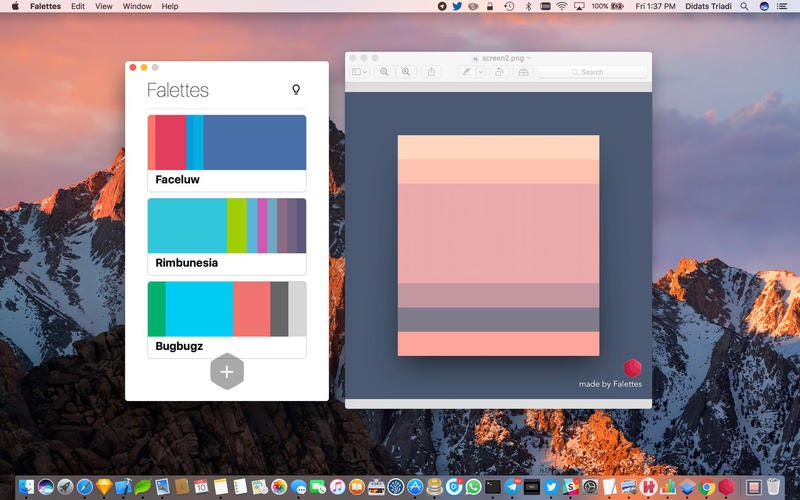Pick the large blue swatch in Faceluw
The width and height of the screenshot is (800, 500).
click(x=255, y=142)
